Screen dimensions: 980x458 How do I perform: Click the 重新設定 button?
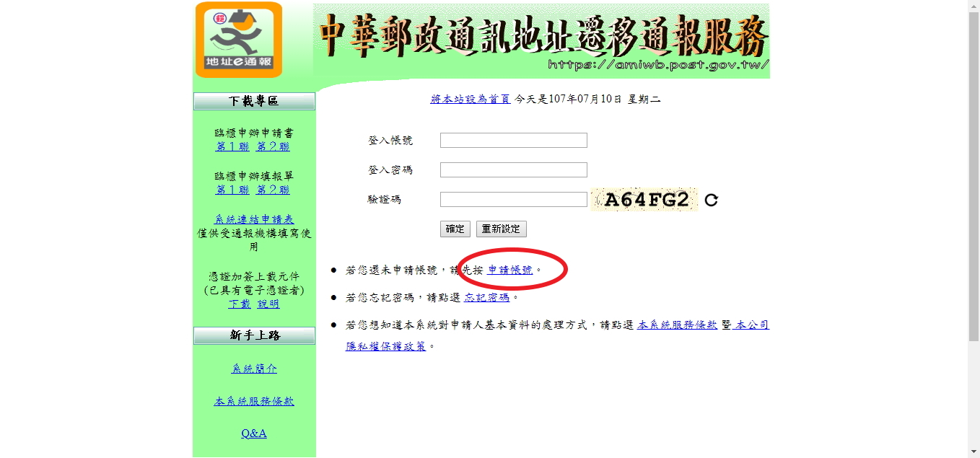point(502,229)
